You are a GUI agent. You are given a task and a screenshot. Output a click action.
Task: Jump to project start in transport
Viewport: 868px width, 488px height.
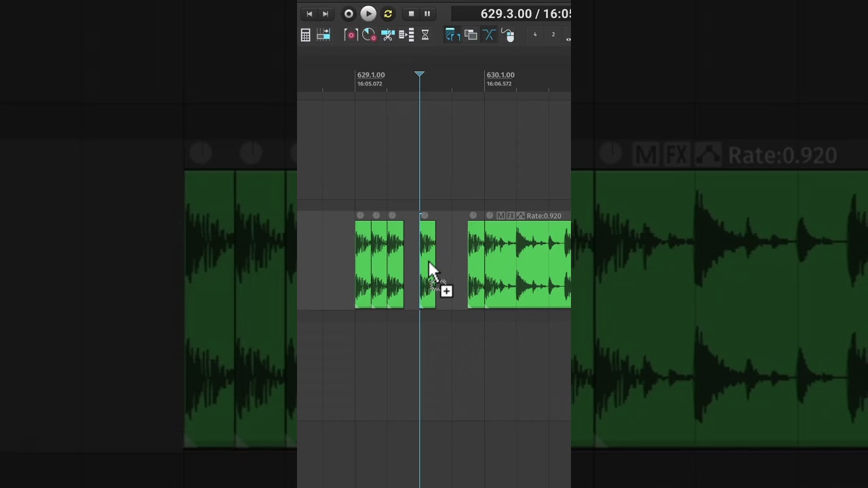click(x=309, y=14)
